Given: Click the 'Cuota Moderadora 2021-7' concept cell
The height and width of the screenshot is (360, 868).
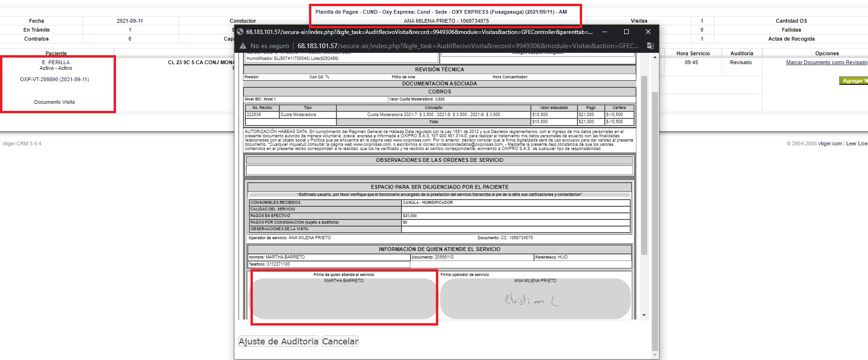Looking at the screenshot, I should pyautogui.click(x=434, y=115).
